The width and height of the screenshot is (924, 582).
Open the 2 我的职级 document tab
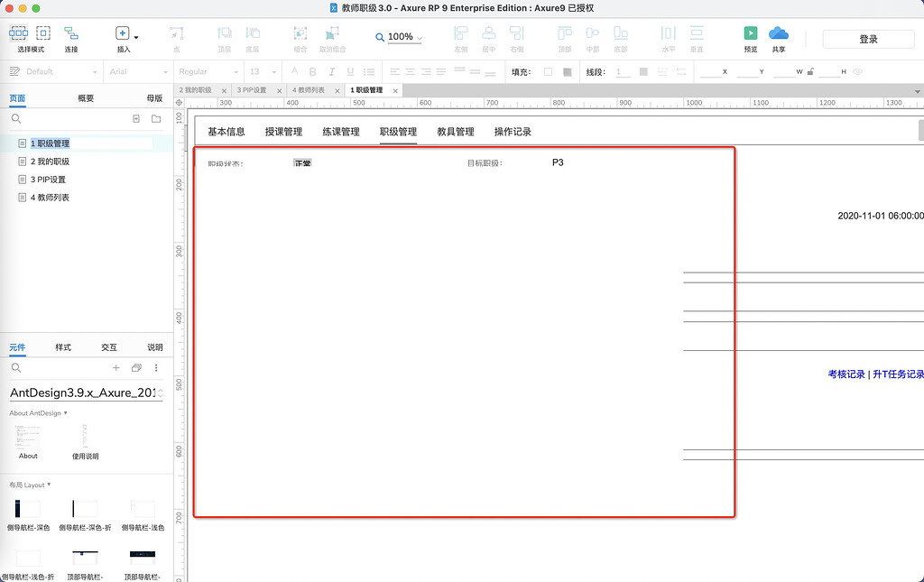(196, 90)
